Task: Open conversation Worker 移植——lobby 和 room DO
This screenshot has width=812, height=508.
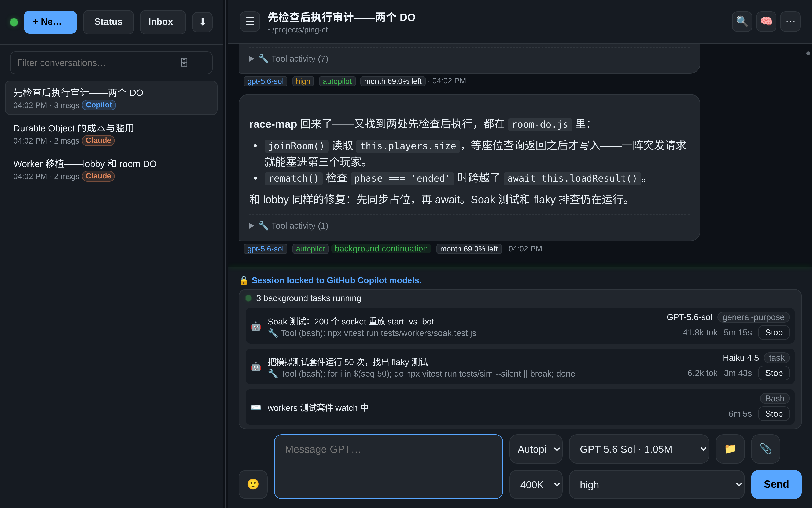Action: [111, 169]
